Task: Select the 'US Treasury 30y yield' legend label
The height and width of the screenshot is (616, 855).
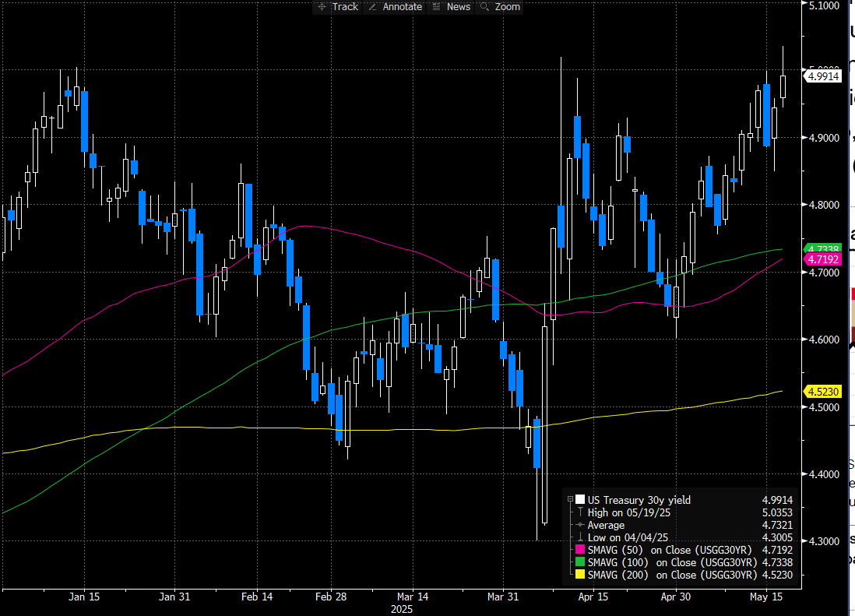Action: [639, 500]
